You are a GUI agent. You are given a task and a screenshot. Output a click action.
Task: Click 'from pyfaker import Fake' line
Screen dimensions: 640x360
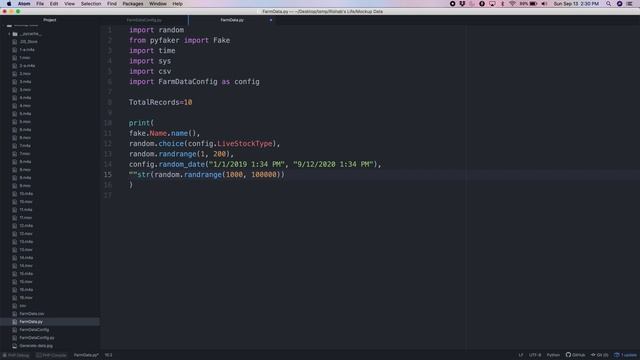[x=180, y=40]
